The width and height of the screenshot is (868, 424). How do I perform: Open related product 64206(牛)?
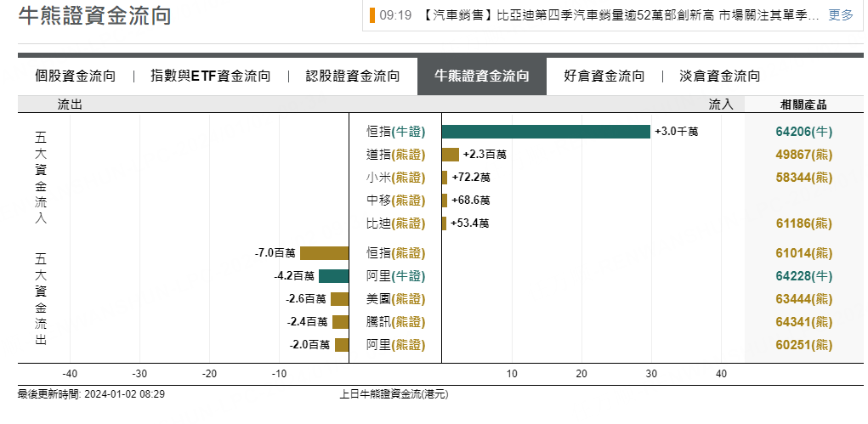[803, 132]
